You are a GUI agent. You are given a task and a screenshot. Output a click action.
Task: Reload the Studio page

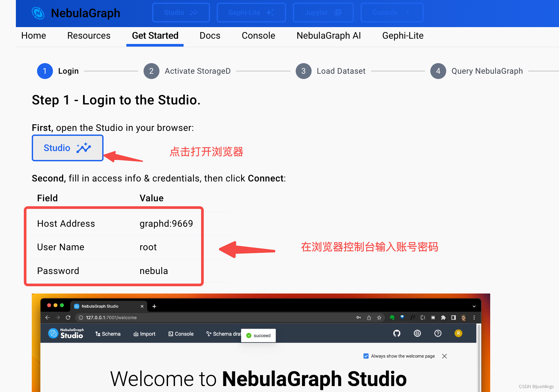(68, 318)
